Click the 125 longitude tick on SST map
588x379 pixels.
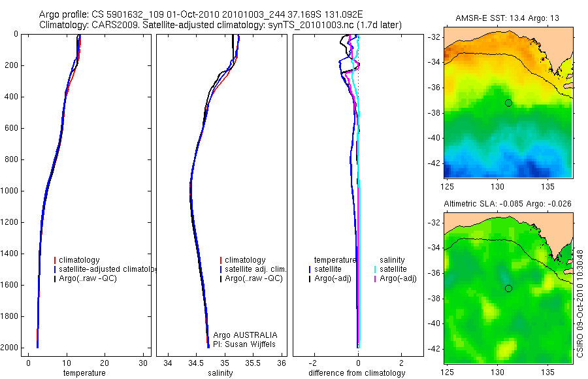(x=447, y=187)
